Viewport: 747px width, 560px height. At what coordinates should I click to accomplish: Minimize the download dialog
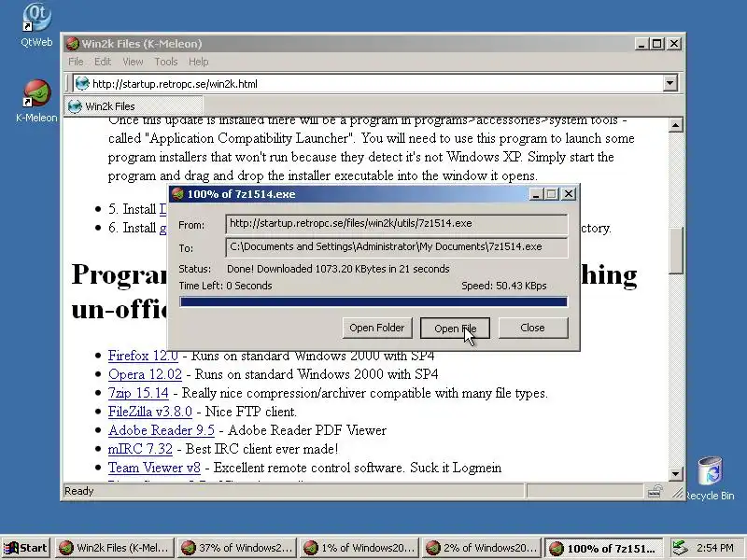[536, 194]
